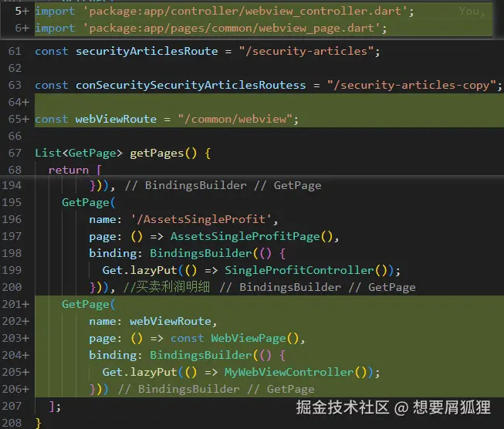Click the closing bracket ]; on line 207
Viewport: 504px width, 429px height.
55,406
